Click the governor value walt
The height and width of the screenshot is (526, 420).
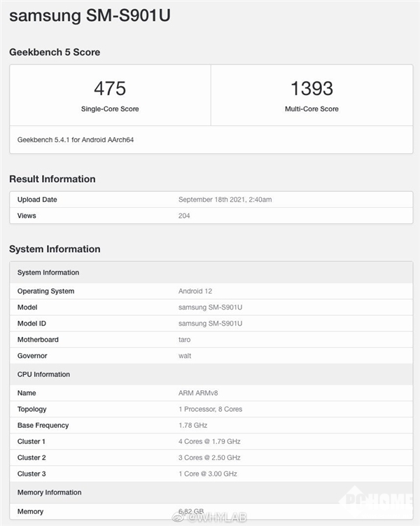(185, 356)
